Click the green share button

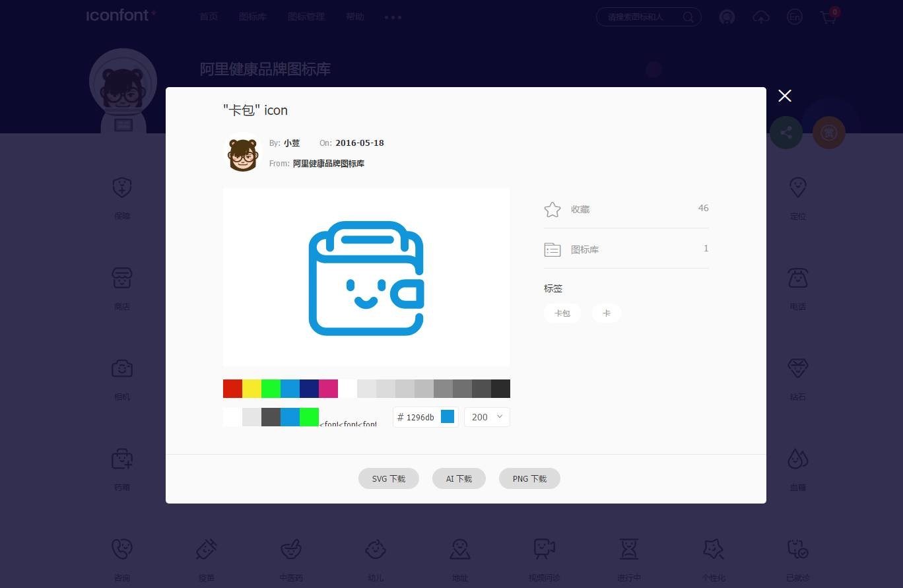click(x=786, y=133)
